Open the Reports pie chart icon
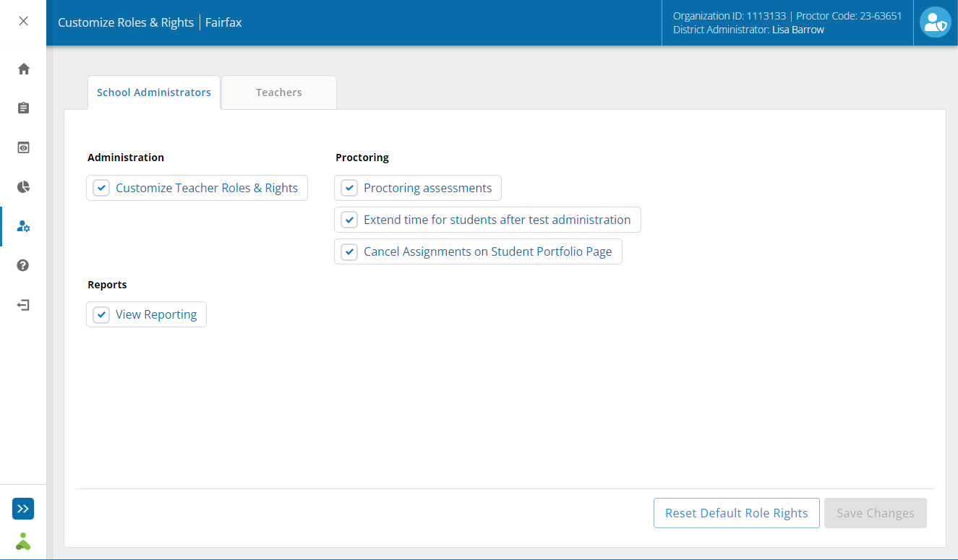Viewport: 958px width, 560px height. coord(23,187)
